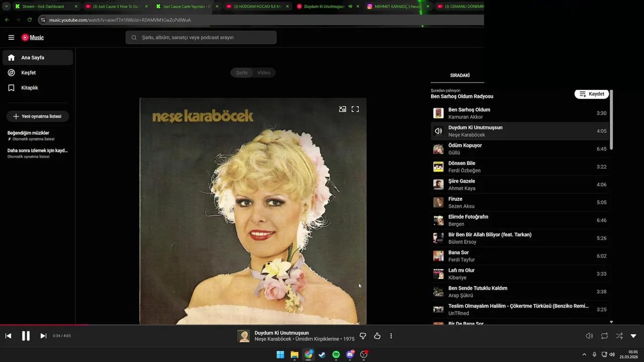Open Spotify from the taskbar
644x362 pixels.
coord(336,354)
